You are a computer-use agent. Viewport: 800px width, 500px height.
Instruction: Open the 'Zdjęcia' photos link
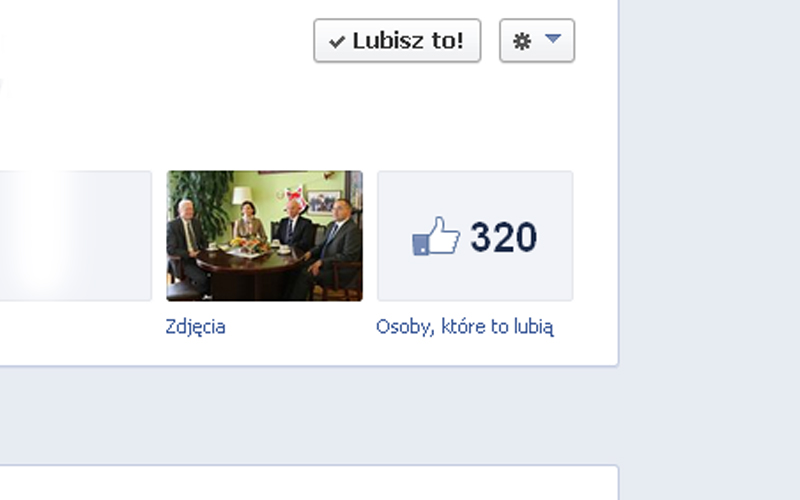(x=195, y=327)
